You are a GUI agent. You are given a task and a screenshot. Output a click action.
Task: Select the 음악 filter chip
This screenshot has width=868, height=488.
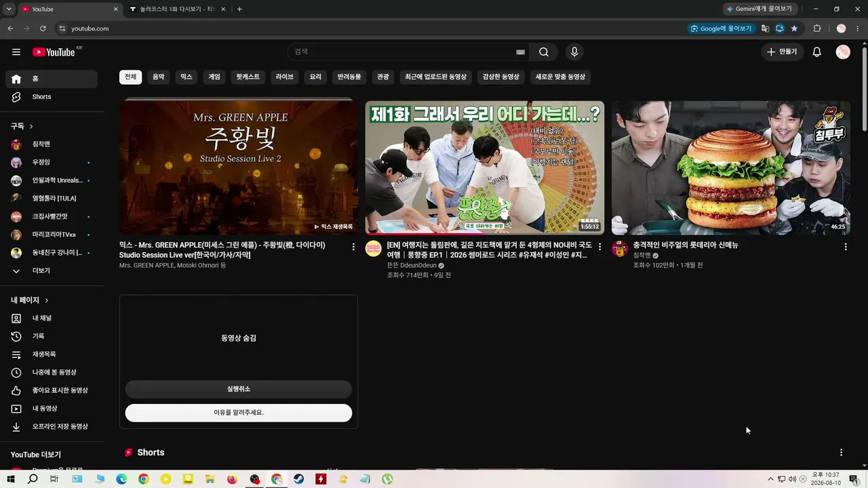(159, 77)
